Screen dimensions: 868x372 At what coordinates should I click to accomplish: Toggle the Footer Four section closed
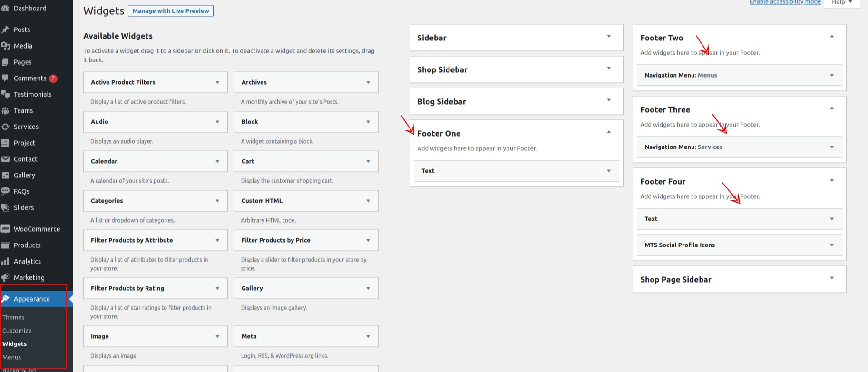[831, 180]
